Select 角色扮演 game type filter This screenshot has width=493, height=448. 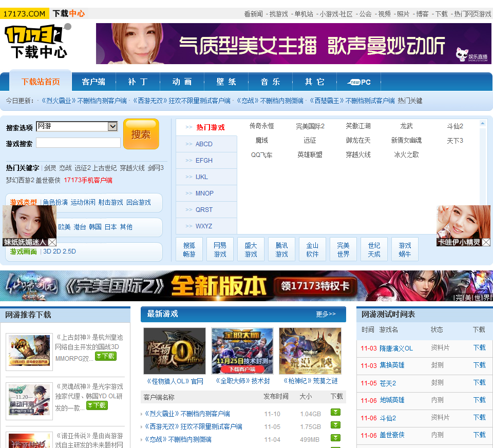pos(55,202)
